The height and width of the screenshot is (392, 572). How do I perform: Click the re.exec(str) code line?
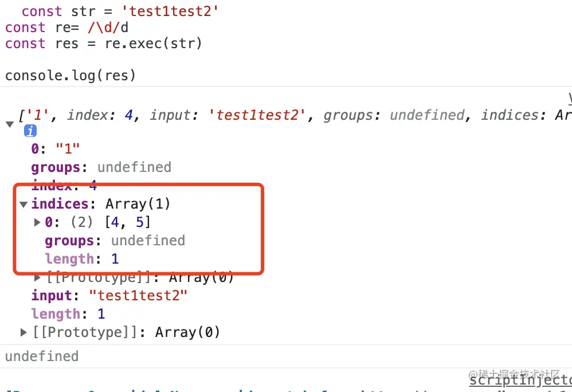point(103,44)
